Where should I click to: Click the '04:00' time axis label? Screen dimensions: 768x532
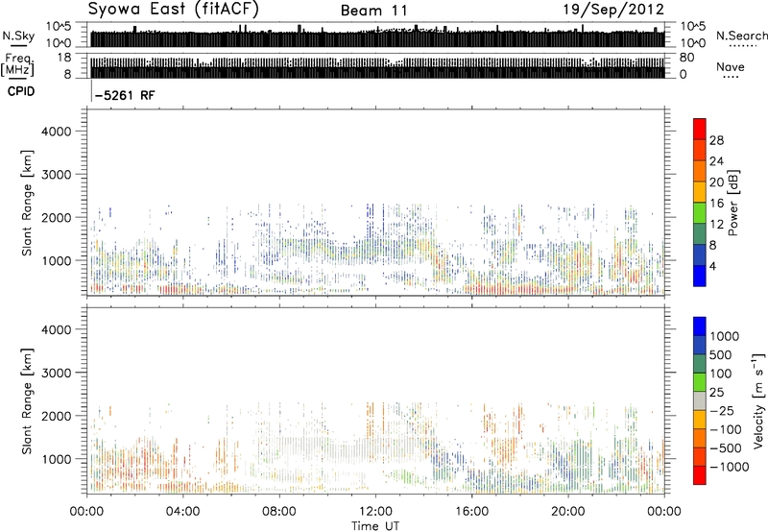tap(182, 512)
